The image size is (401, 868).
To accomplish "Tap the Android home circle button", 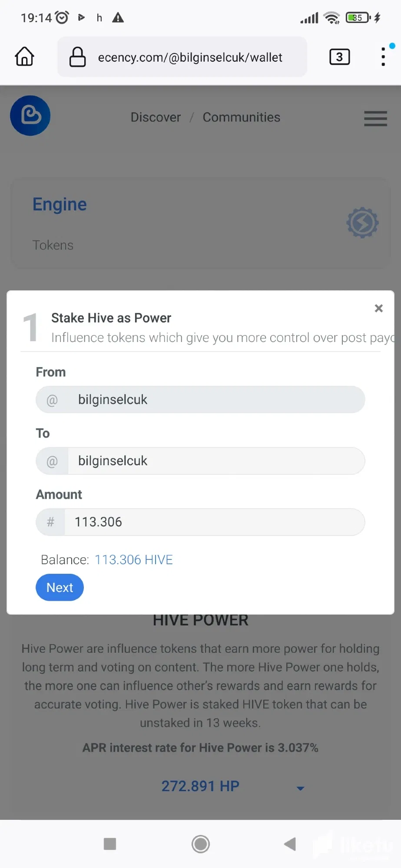I will click(x=200, y=844).
